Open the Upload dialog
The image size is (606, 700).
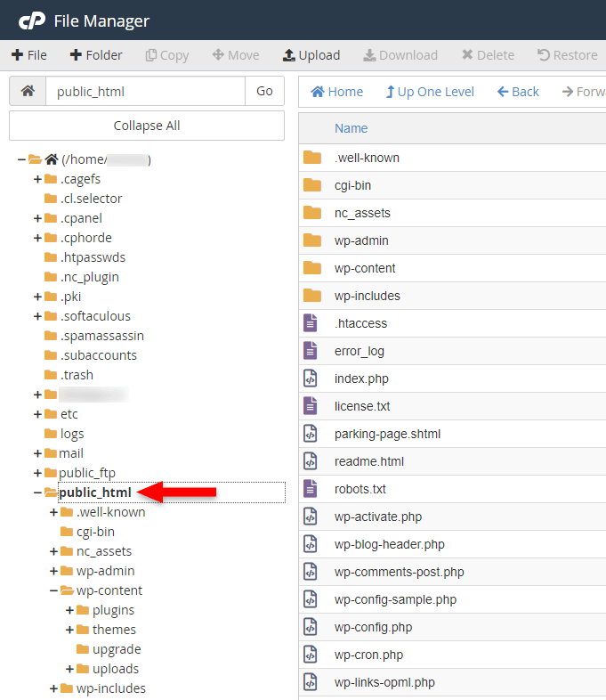pos(311,55)
